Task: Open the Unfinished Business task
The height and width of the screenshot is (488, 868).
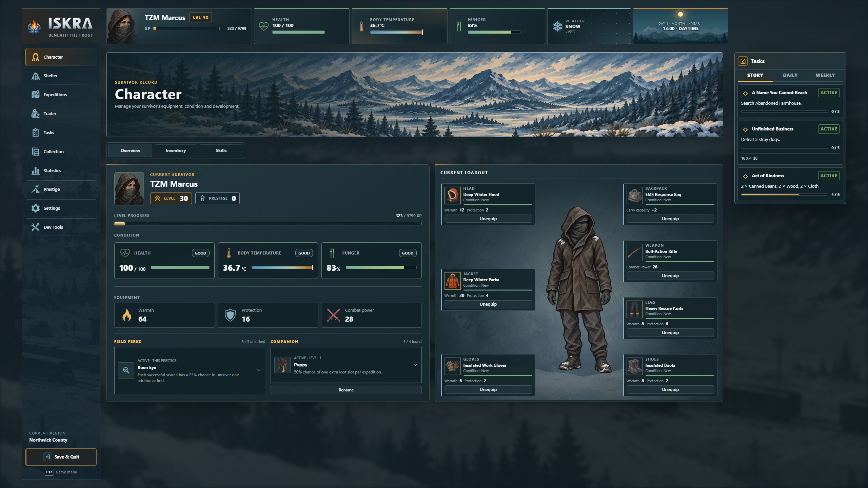Action: (x=790, y=143)
